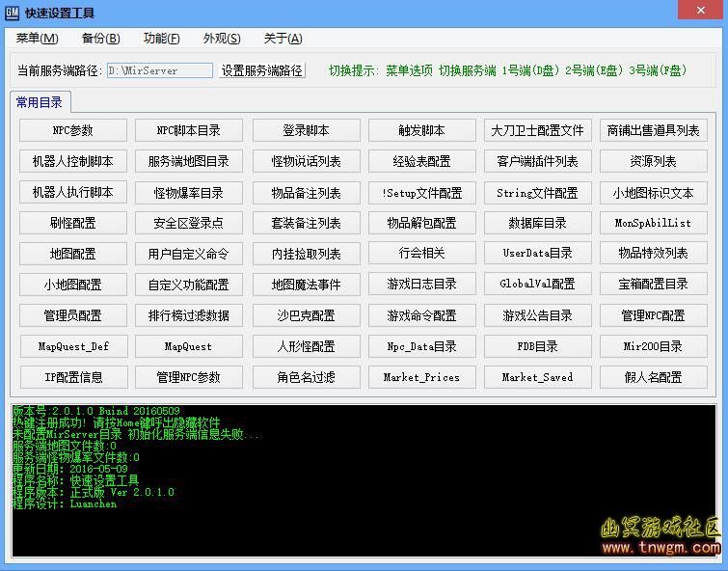Click the 刷怪配置 button
The height and width of the screenshot is (571, 728).
[73, 223]
